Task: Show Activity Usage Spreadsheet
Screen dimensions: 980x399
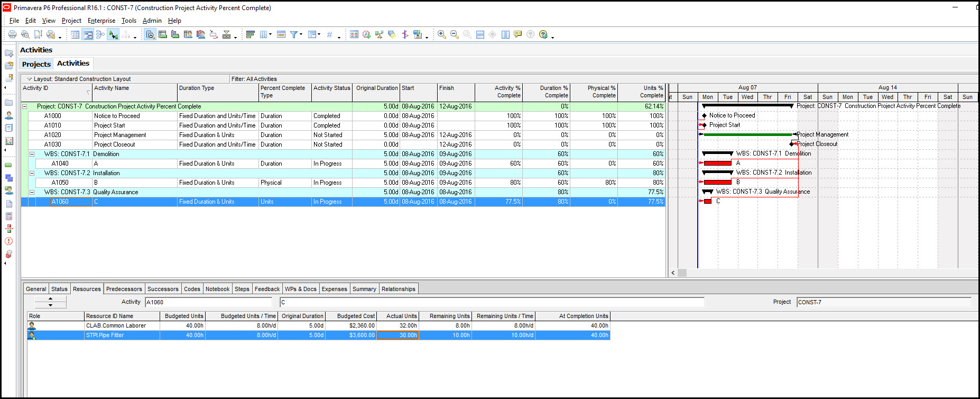Action: tap(163, 34)
